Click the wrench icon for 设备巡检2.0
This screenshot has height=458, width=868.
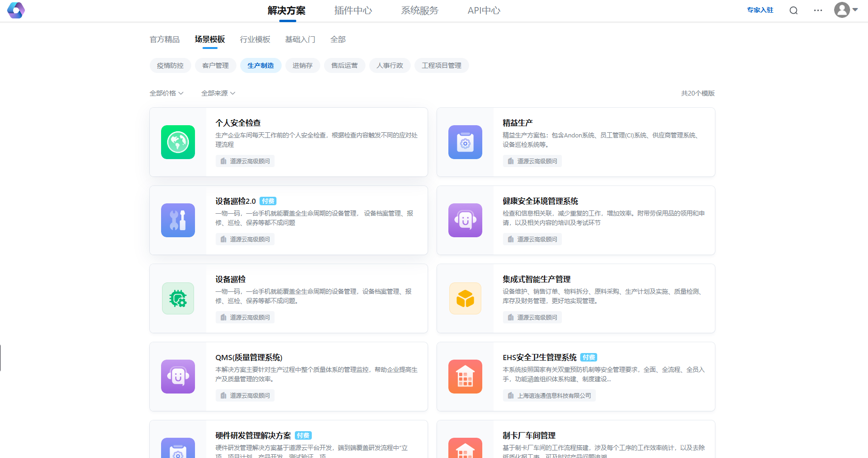point(178,220)
